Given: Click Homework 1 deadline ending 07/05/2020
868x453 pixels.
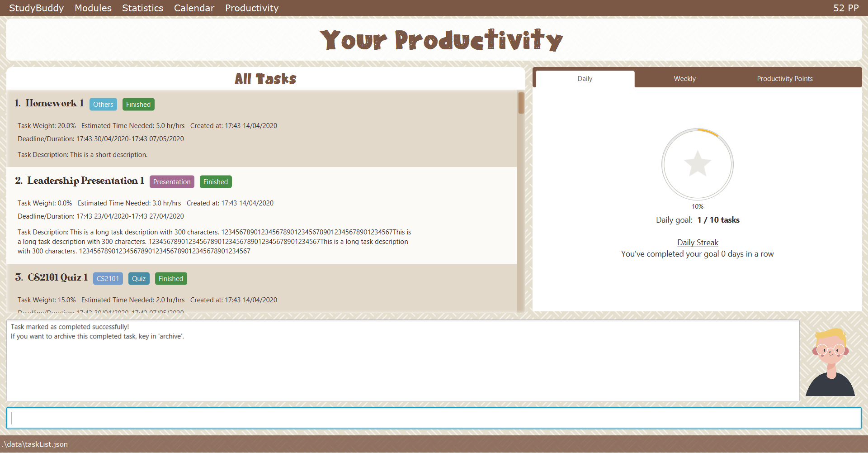Looking at the screenshot, I should click(101, 139).
